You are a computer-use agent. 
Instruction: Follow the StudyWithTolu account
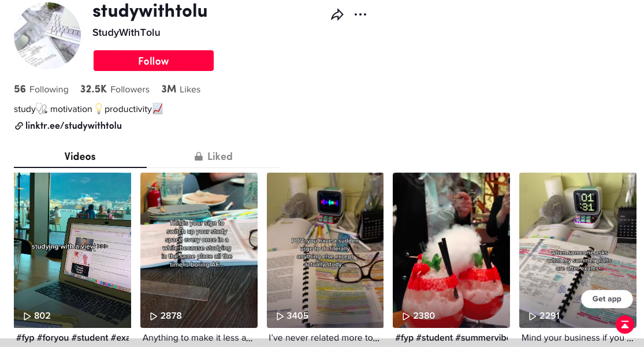point(154,61)
